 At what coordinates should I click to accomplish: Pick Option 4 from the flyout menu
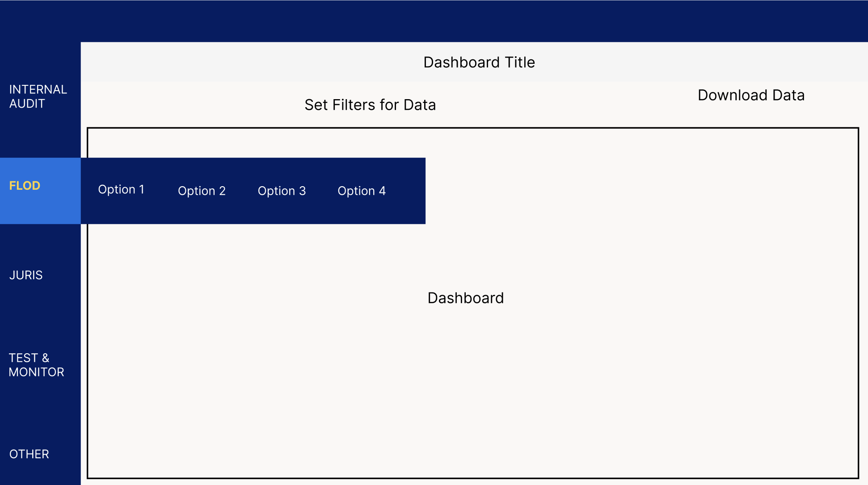coord(362,191)
